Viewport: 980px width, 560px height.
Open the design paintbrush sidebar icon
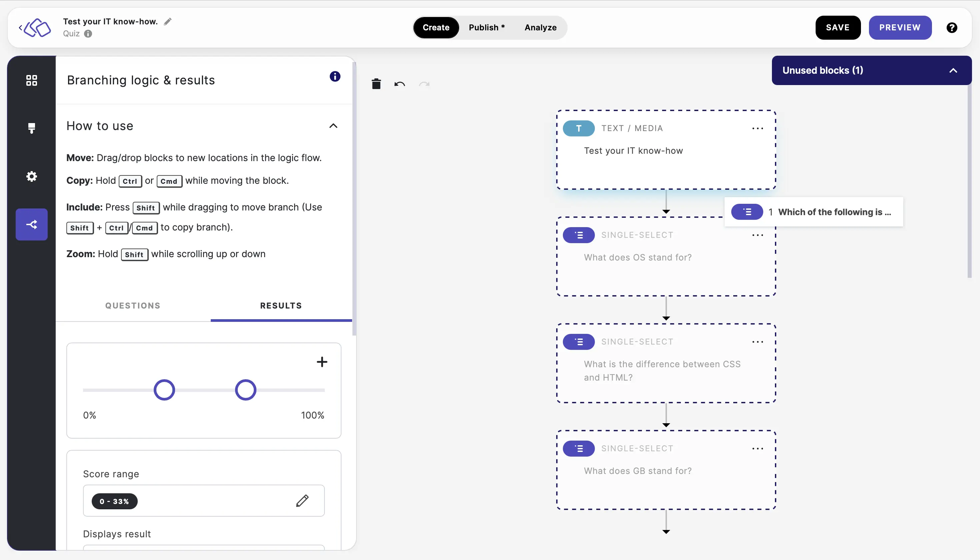[32, 128]
